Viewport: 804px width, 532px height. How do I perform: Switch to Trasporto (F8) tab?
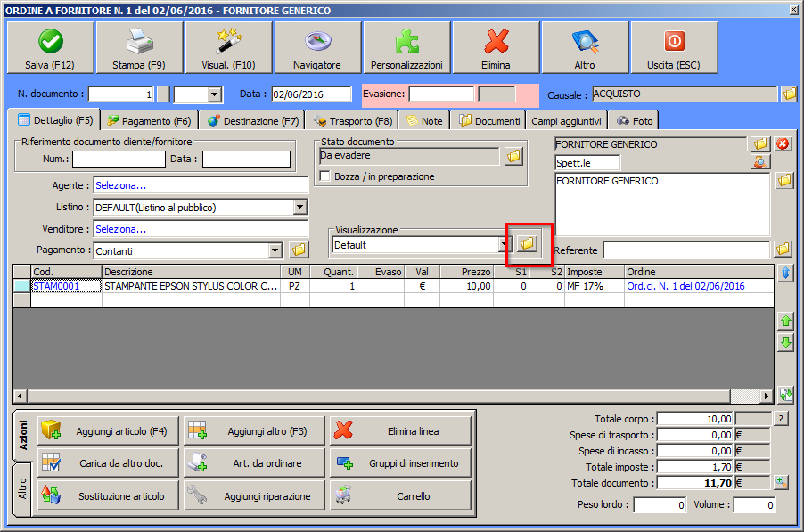pyautogui.click(x=353, y=121)
